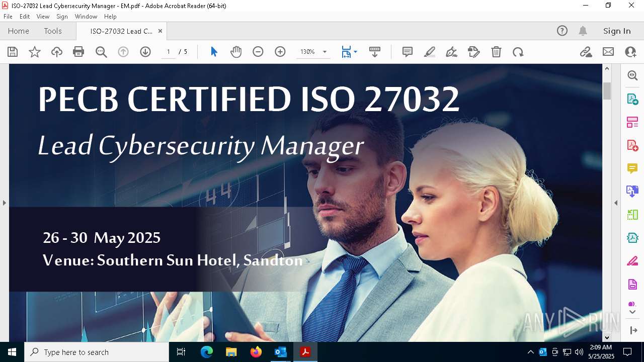Screen dimensions: 644x362
Task: Bookmark this file with the star icon
Action: point(35,52)
